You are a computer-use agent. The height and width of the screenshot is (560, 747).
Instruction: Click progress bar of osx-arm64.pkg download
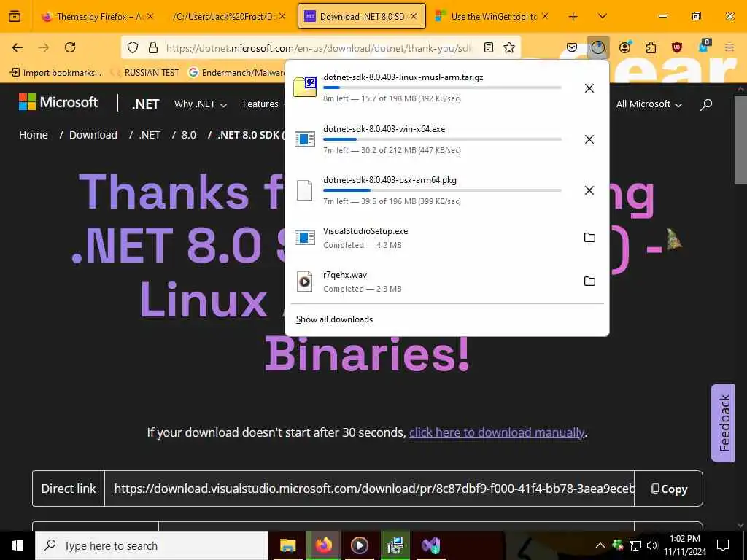(442, 190)
